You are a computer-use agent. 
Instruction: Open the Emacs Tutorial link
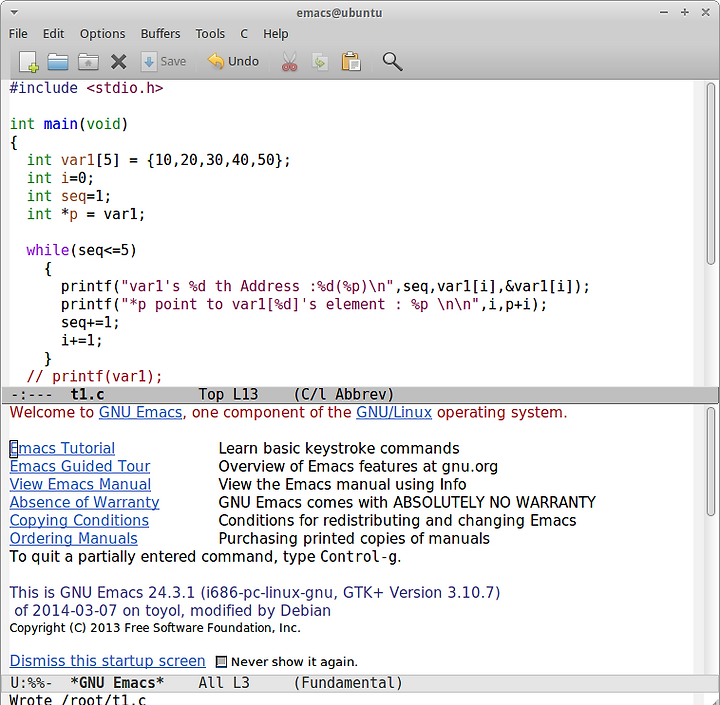62,448
